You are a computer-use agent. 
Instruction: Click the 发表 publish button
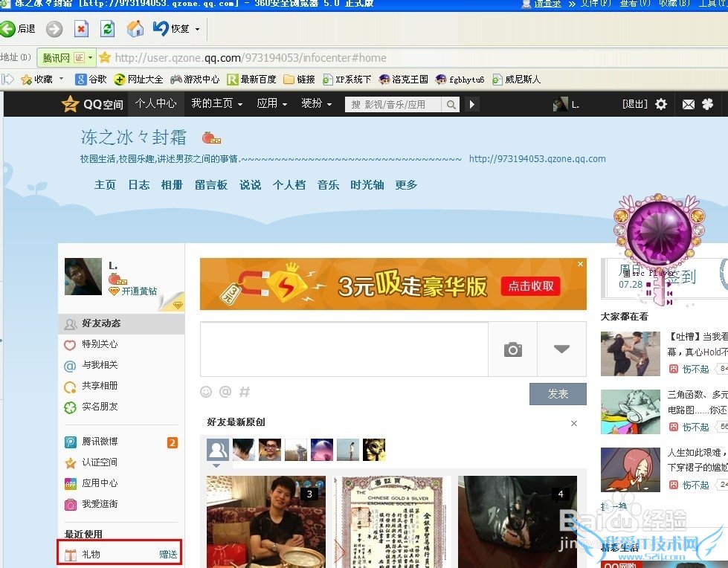pyautogui.click(x=558, y=394)
